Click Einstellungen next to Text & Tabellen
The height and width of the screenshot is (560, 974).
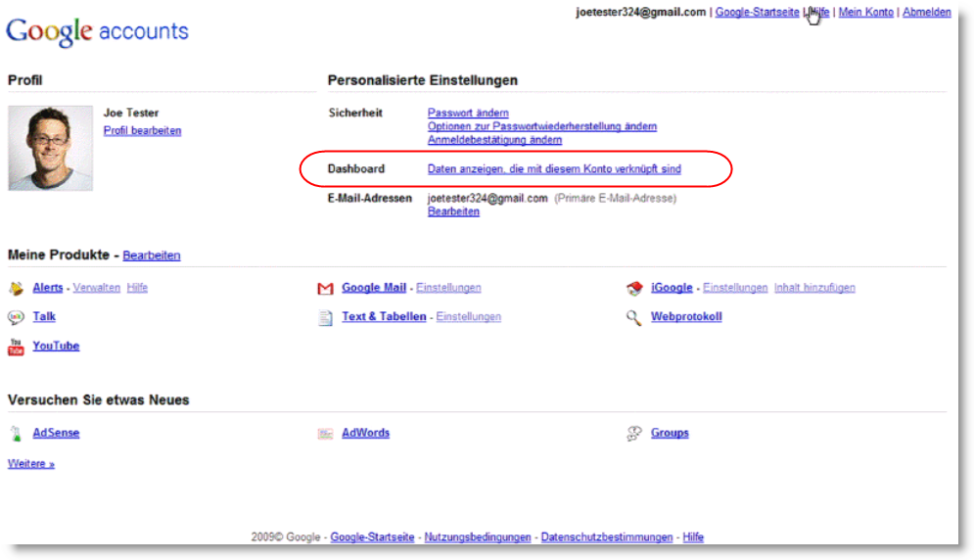click(468, 316)
